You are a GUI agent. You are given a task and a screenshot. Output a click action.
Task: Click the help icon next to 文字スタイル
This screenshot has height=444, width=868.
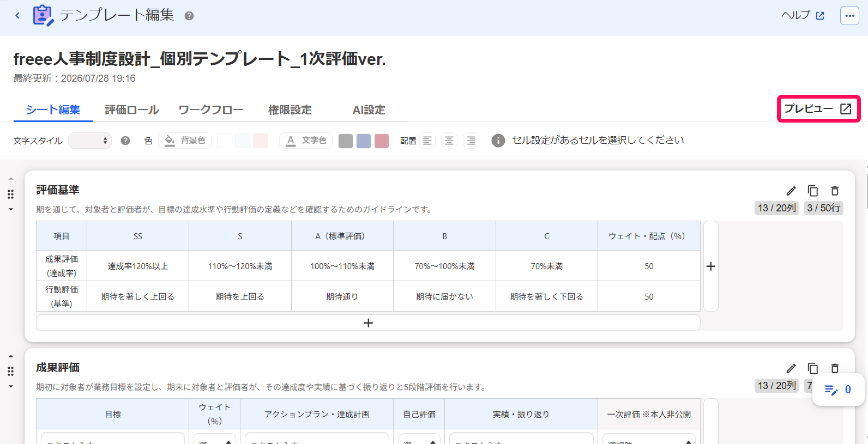coord(125,141)
